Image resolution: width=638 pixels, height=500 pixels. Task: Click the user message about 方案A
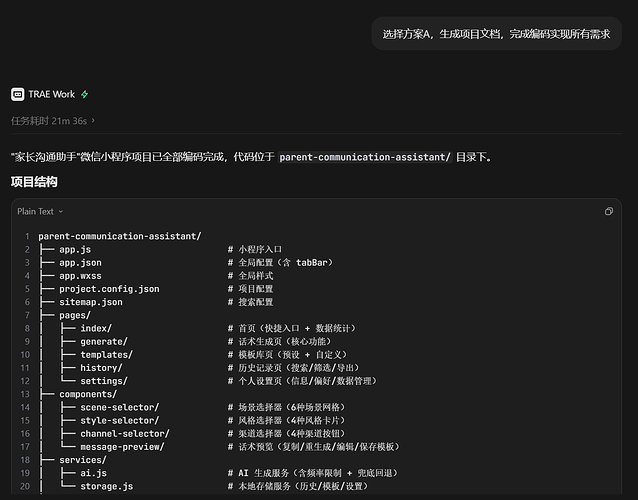click(x=496, y=34)
